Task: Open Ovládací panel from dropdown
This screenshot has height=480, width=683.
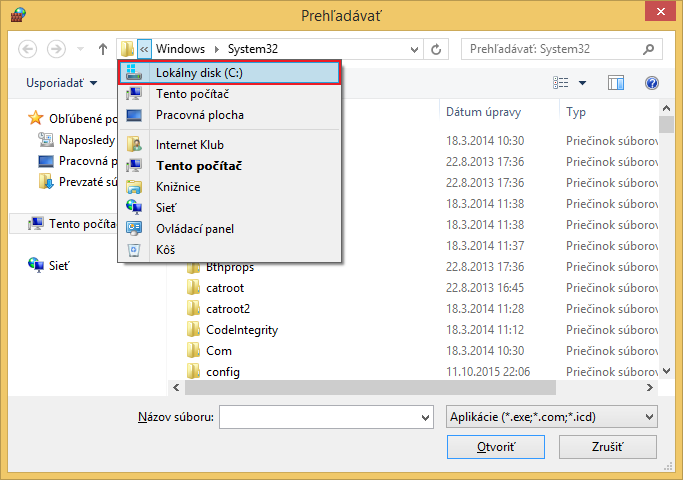Action: point(229,229)
